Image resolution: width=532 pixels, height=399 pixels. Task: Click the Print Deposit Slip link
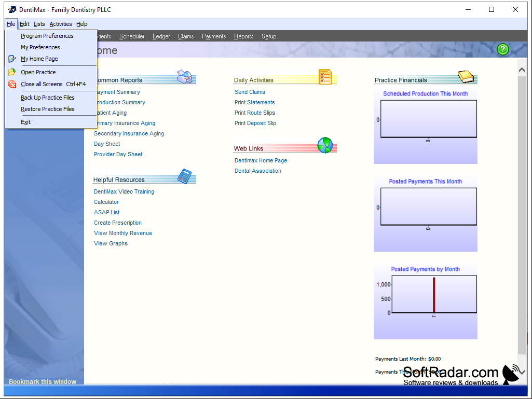(x=255, y=123)
